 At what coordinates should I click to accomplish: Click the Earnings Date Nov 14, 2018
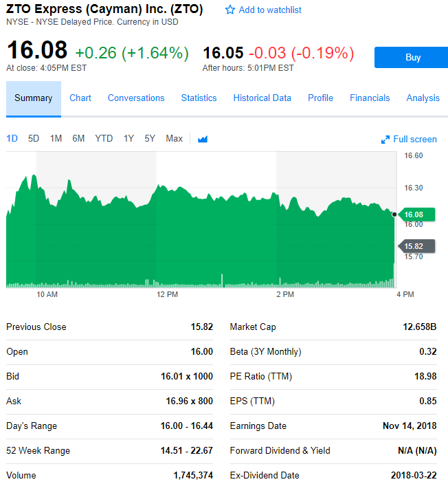(x=410, y=426)
